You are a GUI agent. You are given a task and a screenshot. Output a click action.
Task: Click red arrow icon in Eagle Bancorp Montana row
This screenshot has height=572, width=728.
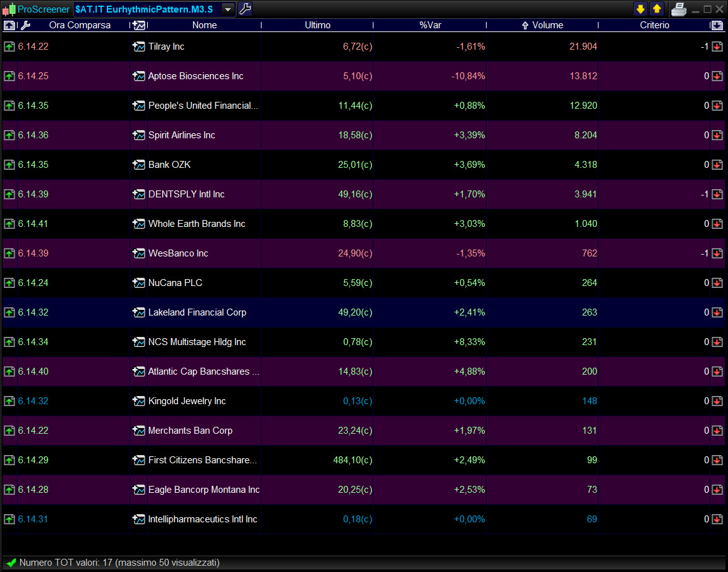point(717,490)
